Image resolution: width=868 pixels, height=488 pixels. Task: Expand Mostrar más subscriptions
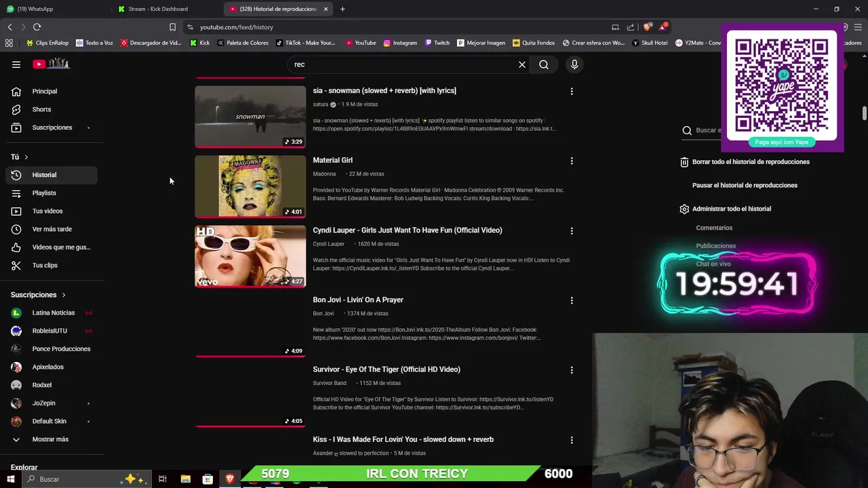point(52,439)
